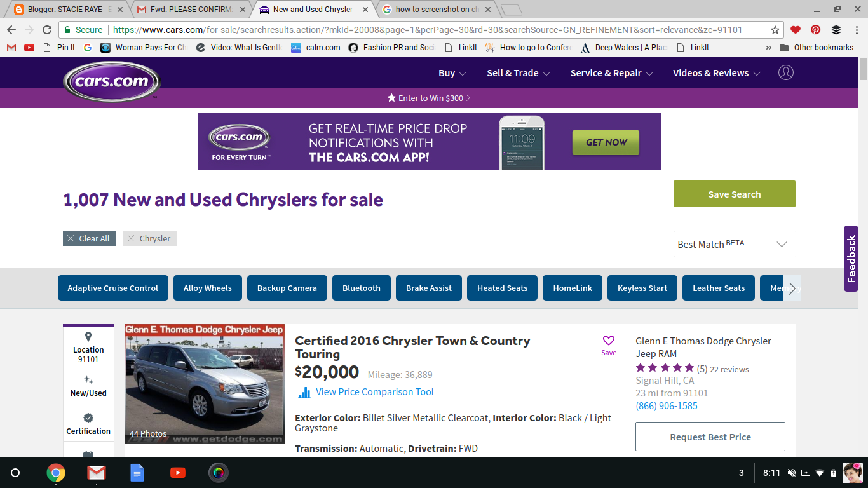Open the Gmail bookmark icon in bookmarks bar

11,48
